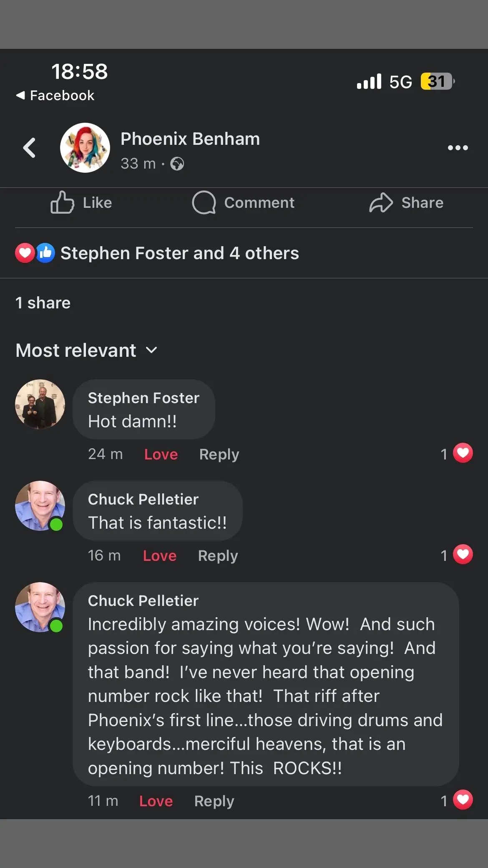Tap the Comment speech bubble icon

pyautogui.click(x=204, y=202)
